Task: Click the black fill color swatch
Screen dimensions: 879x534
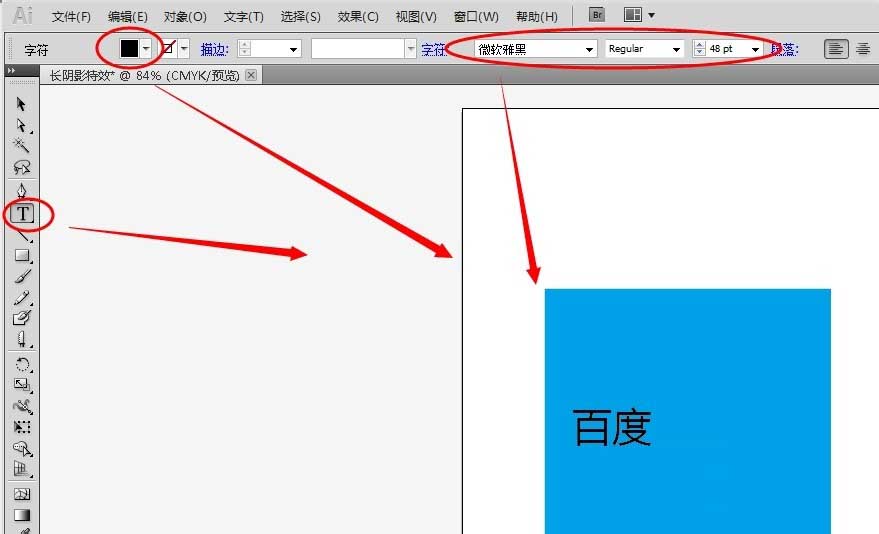Action: (129, 49)
